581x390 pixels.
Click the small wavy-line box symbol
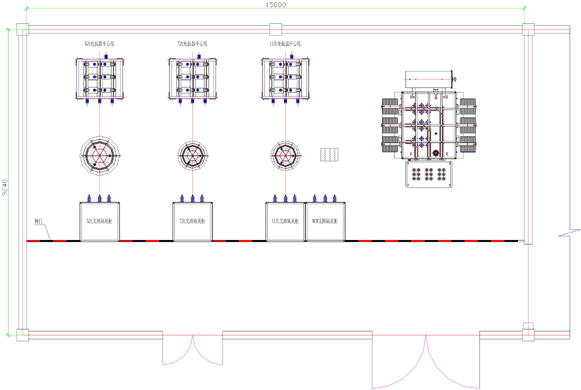tap(329, 154)
